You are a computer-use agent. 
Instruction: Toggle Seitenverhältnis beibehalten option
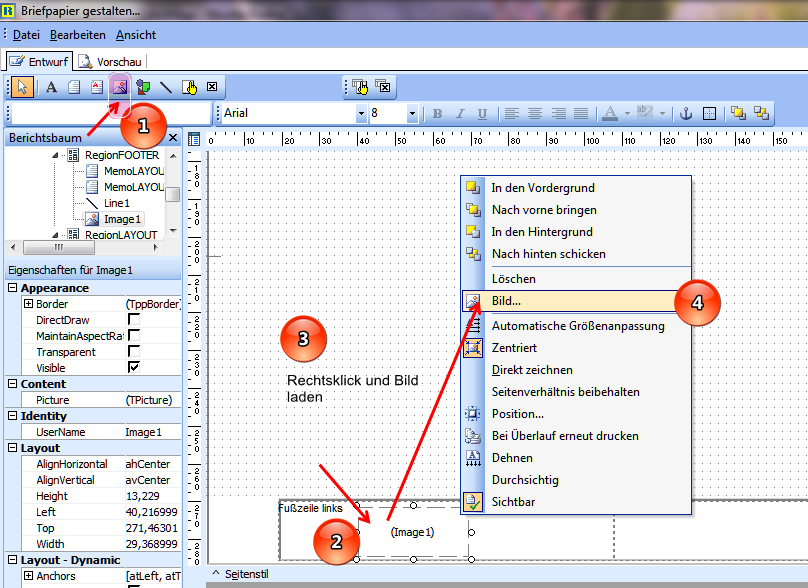pos(576,392)
